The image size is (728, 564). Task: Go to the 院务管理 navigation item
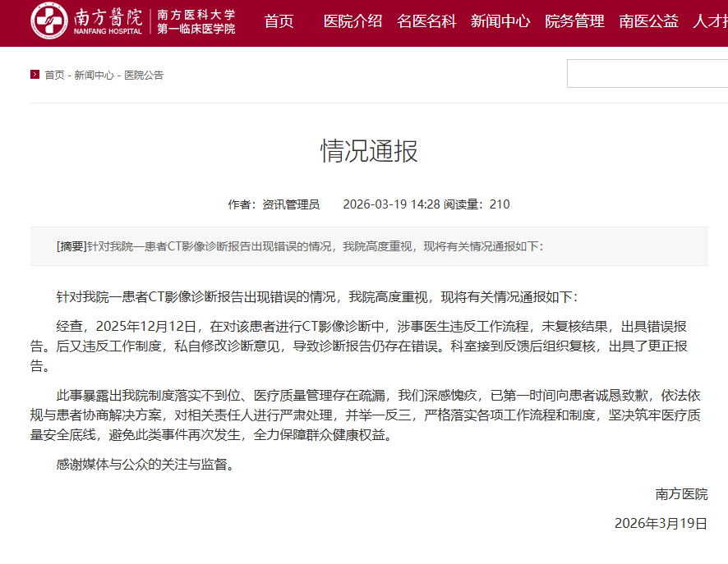click(574, 21)
